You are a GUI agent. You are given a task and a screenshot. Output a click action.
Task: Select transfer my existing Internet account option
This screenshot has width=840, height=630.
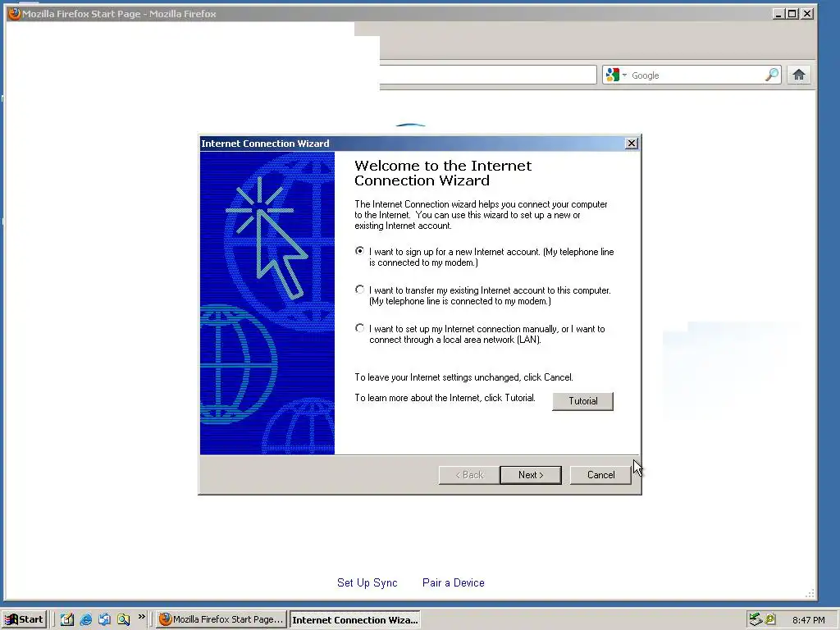point(359,290)
